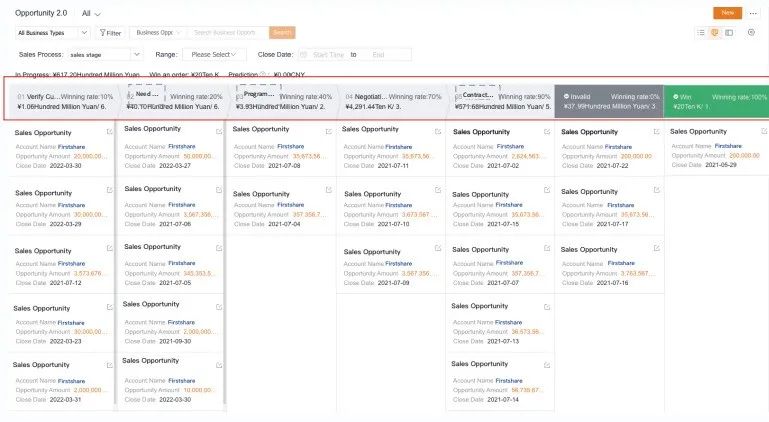Open Firstshare link on card closing 2021-05-29
Image resolution: width=769 pixels, height=422 pixels.
tap(728, 146)
